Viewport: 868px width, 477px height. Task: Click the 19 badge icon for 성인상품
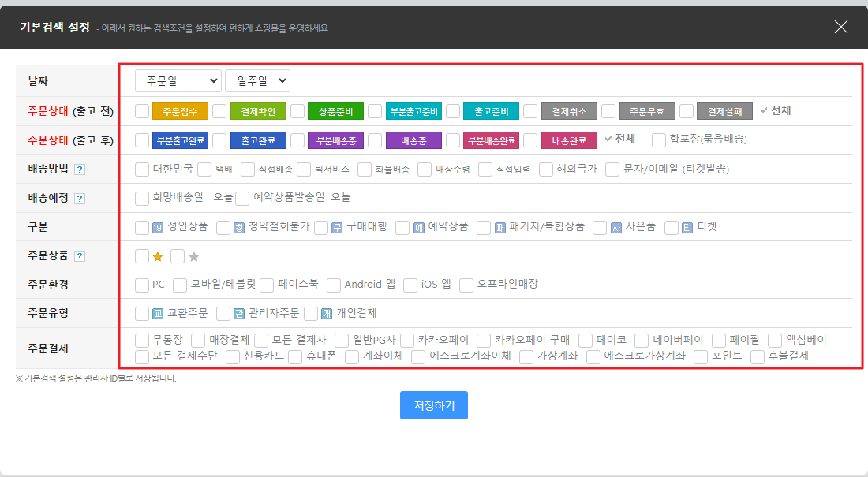(x=158, y=228)
